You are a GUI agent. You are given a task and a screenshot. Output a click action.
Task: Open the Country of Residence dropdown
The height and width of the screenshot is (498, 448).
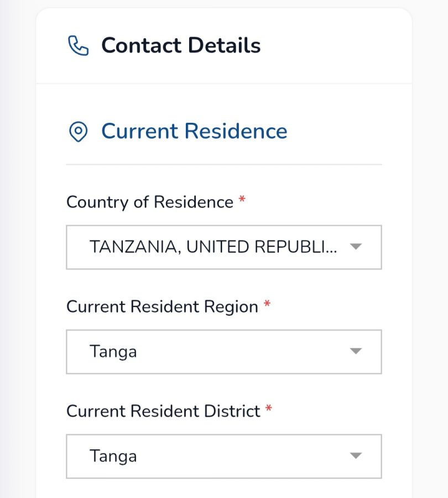[x=223, y=247]
